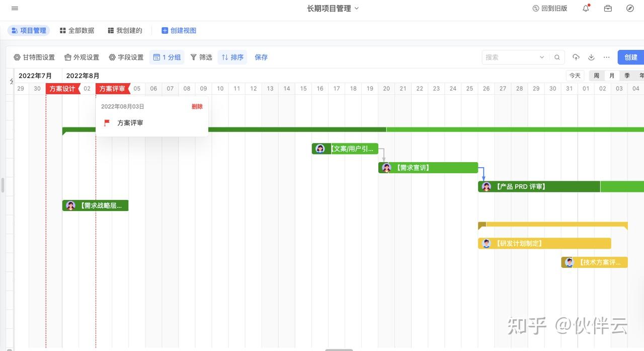This screenshot has width=644, height=351.
Task: Click the yellow group summary bar
Action: [x=553, y=225]
